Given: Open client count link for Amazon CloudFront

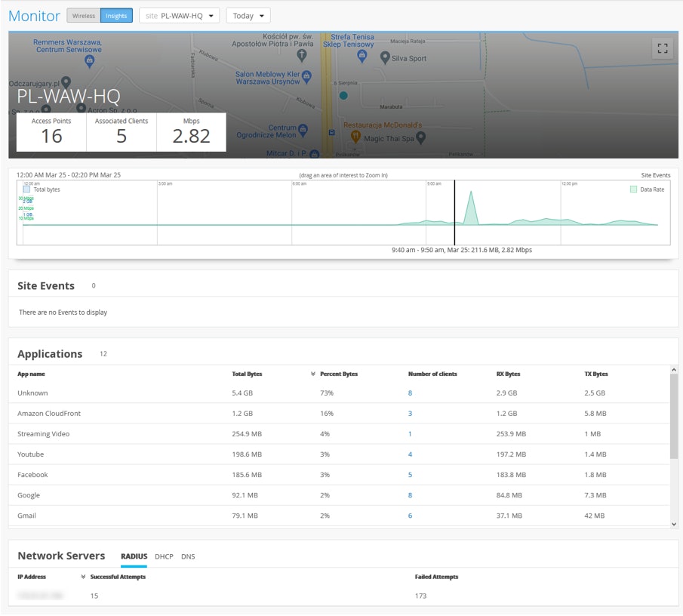Looking at the screenshot, I should 410,414.
